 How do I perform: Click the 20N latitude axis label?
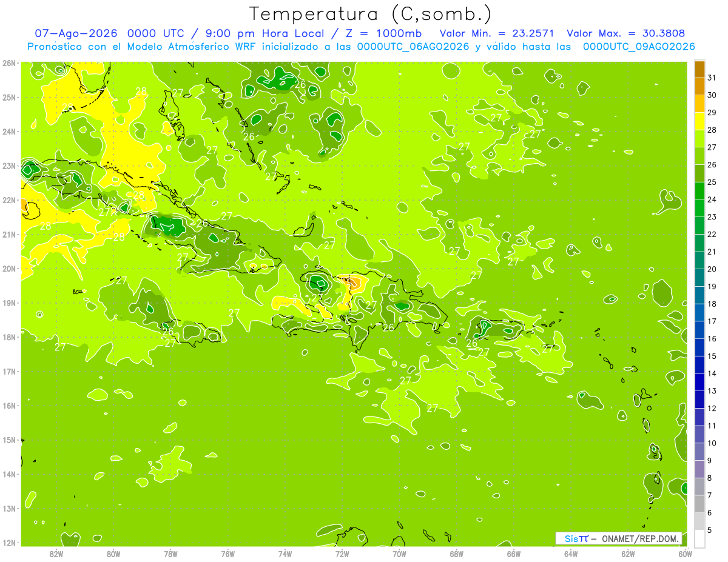pyautogui.click(x=9, y=269)
